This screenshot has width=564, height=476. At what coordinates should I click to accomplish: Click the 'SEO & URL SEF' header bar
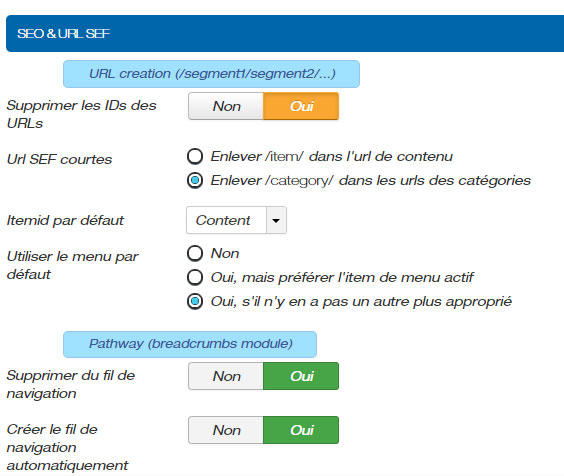pos(285,33)
